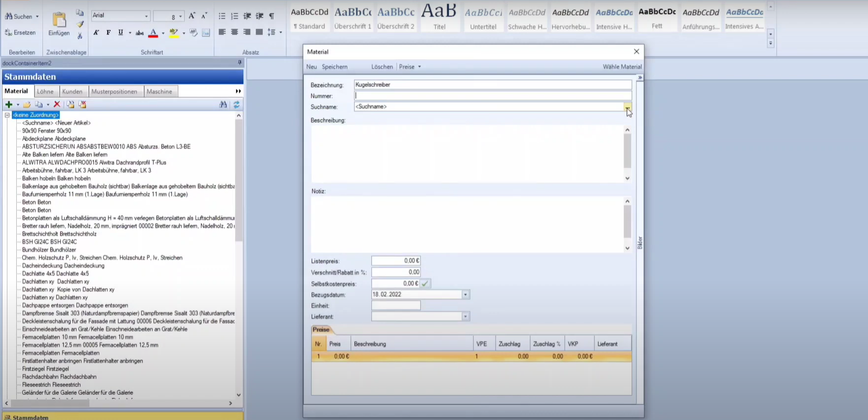Viewport: 868px width, 420px height.
Task: Click the binoculars search icon in Stammdaten
Action: coord(223,104)
